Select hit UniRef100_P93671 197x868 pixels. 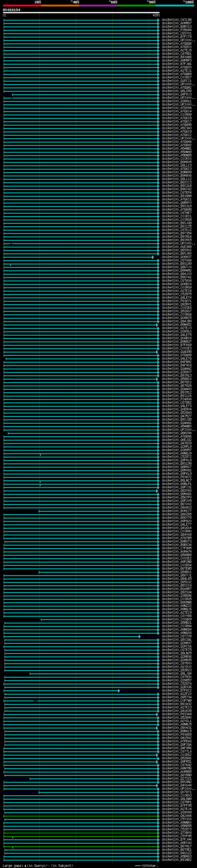[x=177, y=301]
